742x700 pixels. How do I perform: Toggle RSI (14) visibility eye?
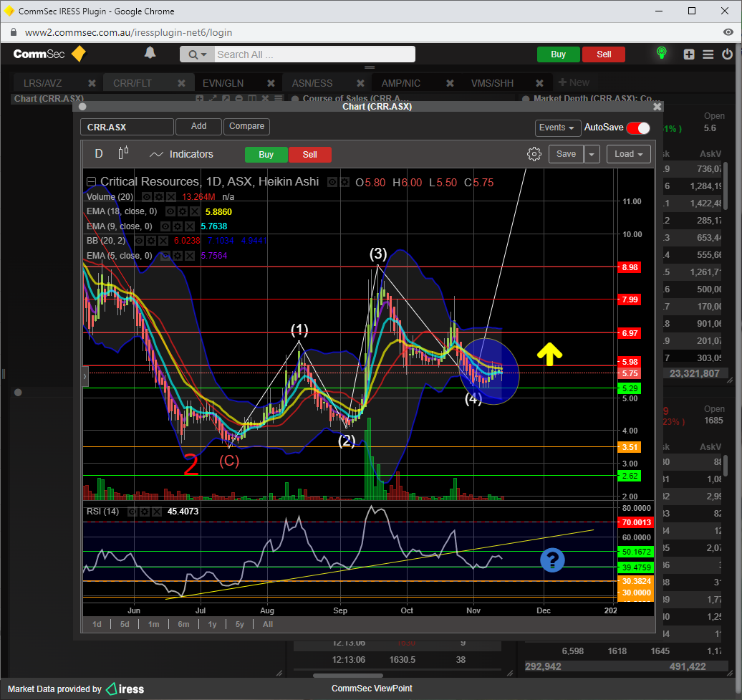tap(132, 512)
